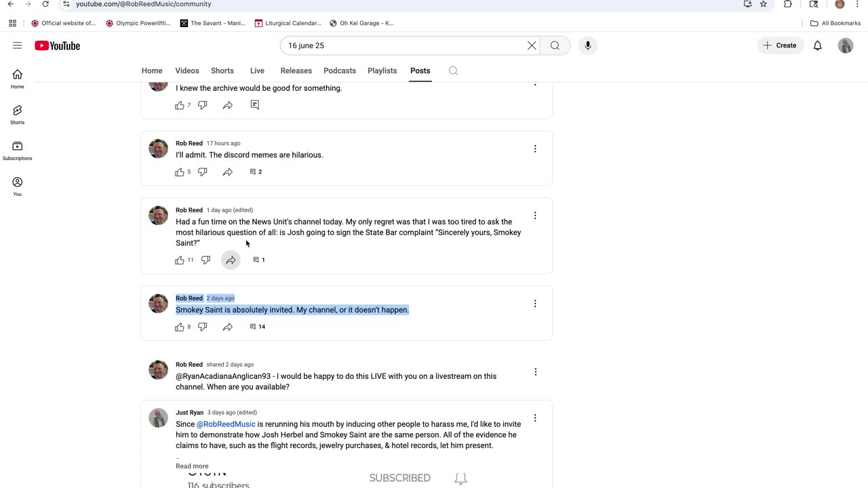
Task: Open options menu for the shared livestream post
Action: pos(535,372)
